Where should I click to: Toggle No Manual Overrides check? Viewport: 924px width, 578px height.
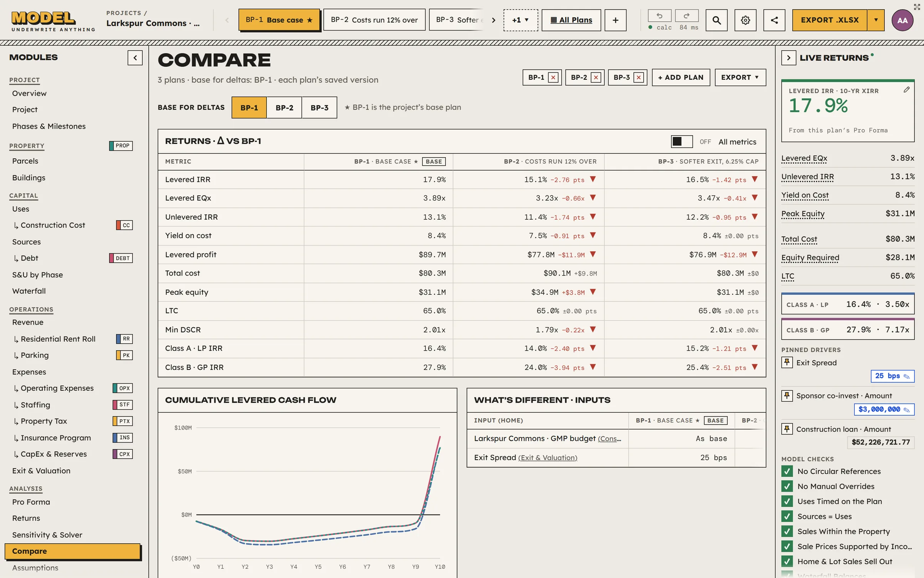tap(787, 486)
